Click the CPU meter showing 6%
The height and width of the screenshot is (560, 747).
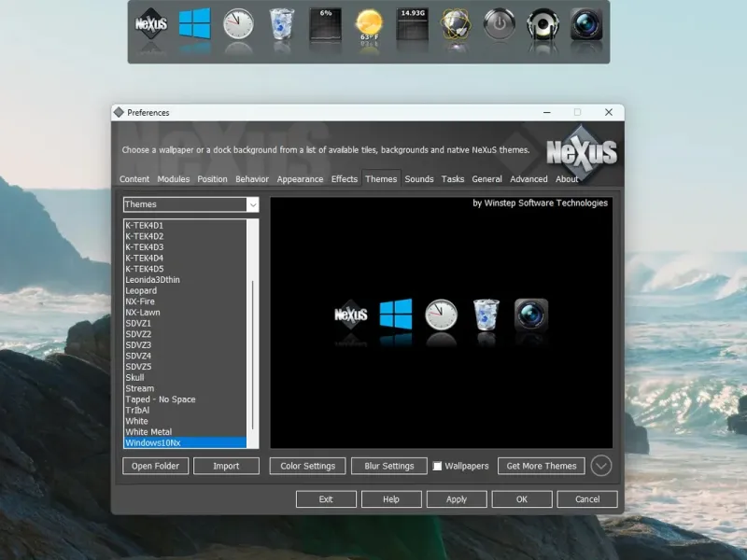325,24
